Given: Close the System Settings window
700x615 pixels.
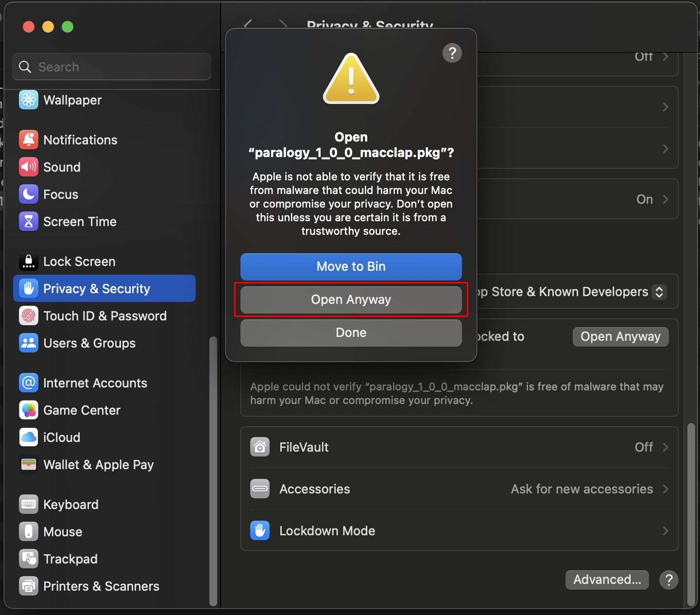Looking at the screenshot, I should click(29, 27).
